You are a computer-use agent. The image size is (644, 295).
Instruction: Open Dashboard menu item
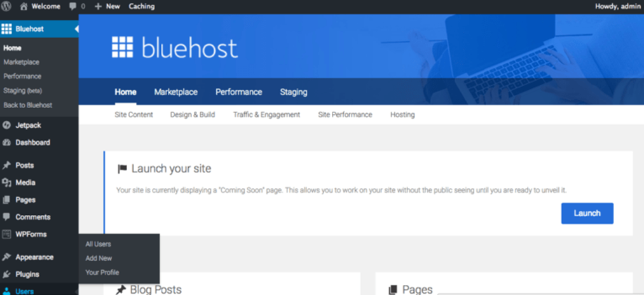click(x=33, y=142)
